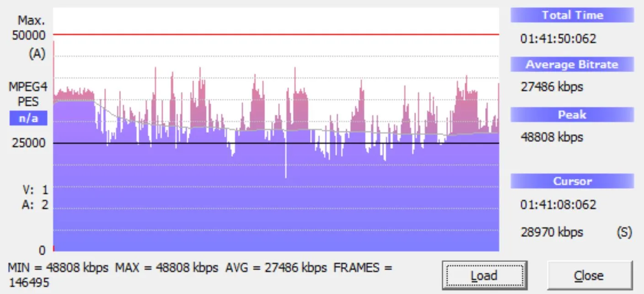Image resolution: width=644 pixels, height=294 pixels.
Task: Click the Close button
Action: coord(589,276)
